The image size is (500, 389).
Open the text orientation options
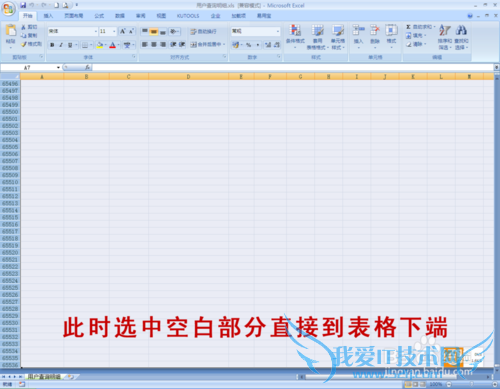coord(175,31)
